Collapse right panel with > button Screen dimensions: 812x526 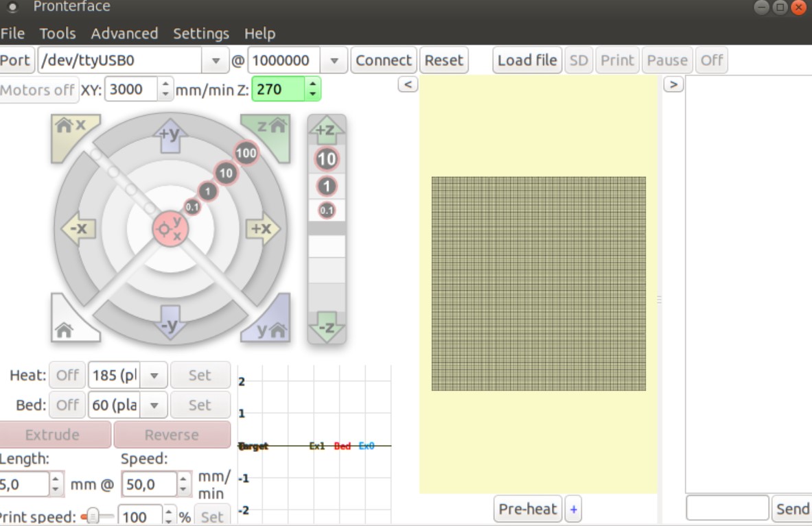(673, 84)
